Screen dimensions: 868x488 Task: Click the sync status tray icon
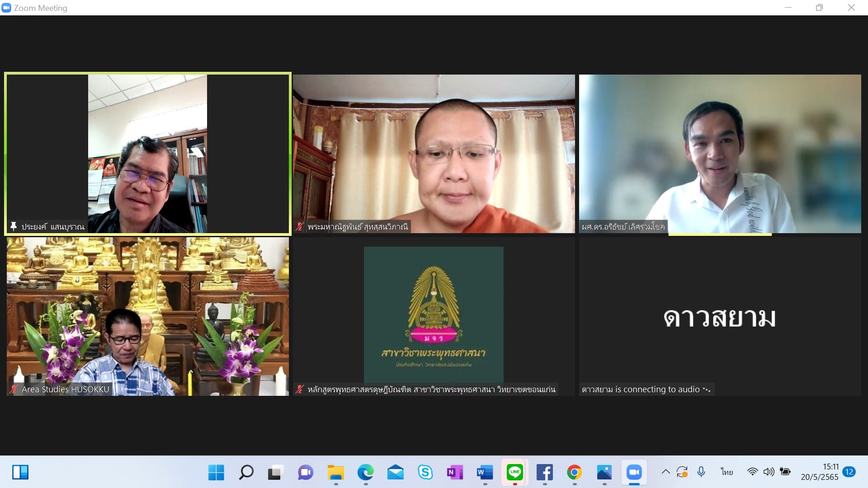[682, 472]
